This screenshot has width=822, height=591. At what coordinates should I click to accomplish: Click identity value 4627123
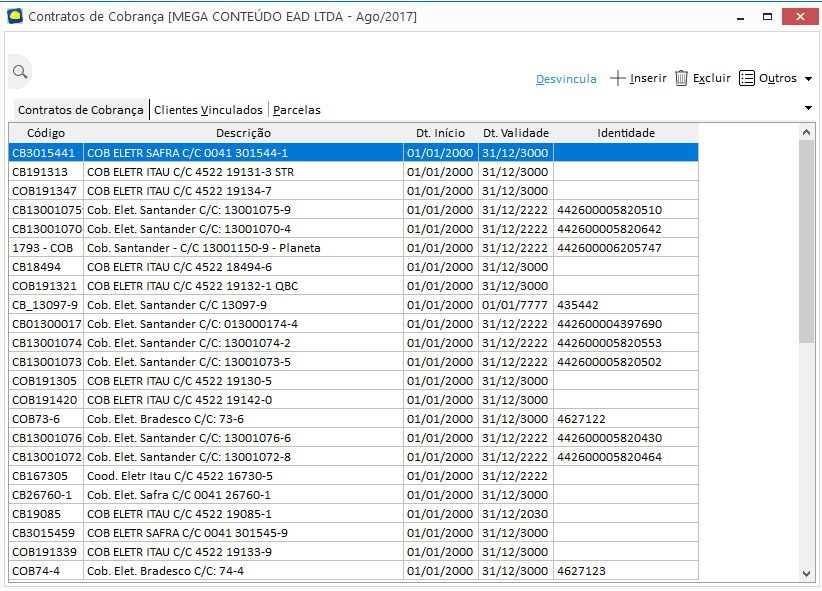pos(581,571)
